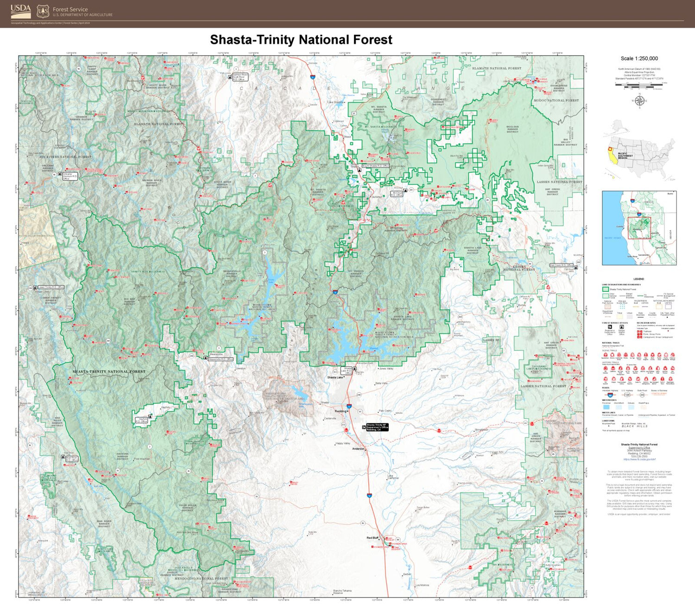The height and width of the screenshot is (616, 695).
Task: Click the Shasta Lake R.D. Office marker
Action: pos(355,369)
